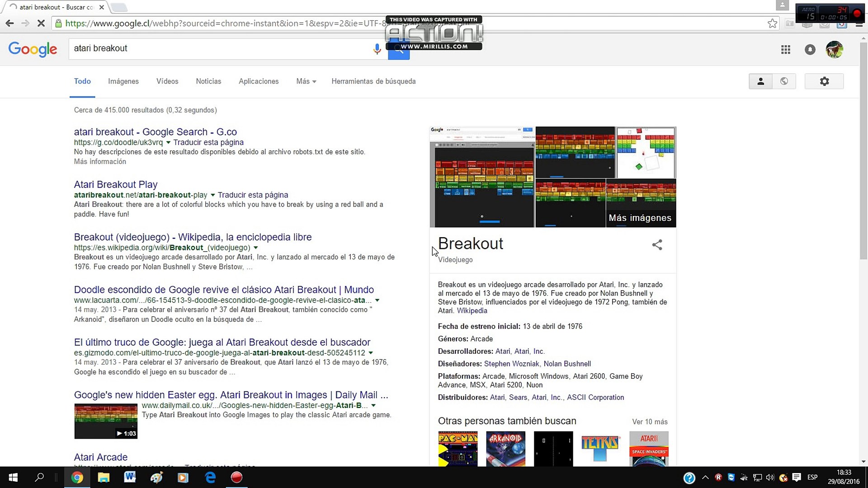The width and height of the screenshot is (868, 488).
Task: Open the Google apps grid
Action: 786,50
